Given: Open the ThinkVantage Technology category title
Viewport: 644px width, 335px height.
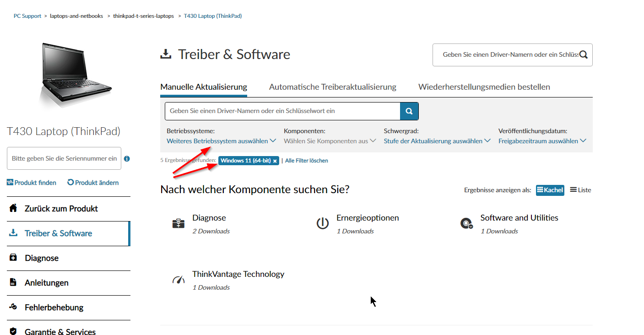Looking at the screenshot, I should coord(238,274).
